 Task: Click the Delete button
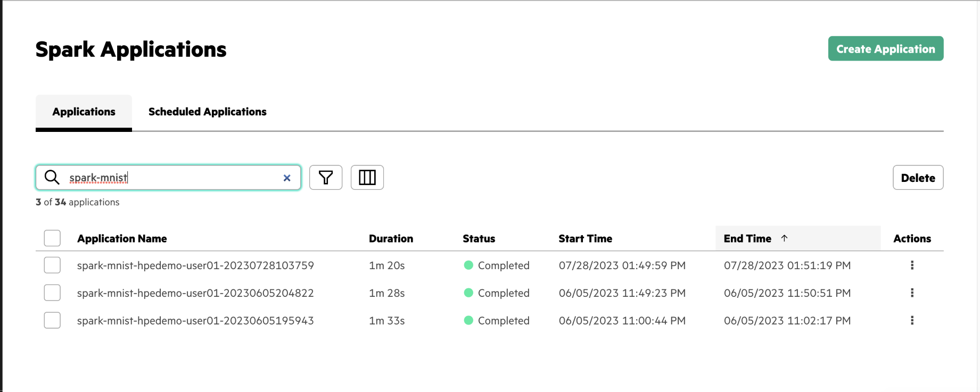pos(918,178)
